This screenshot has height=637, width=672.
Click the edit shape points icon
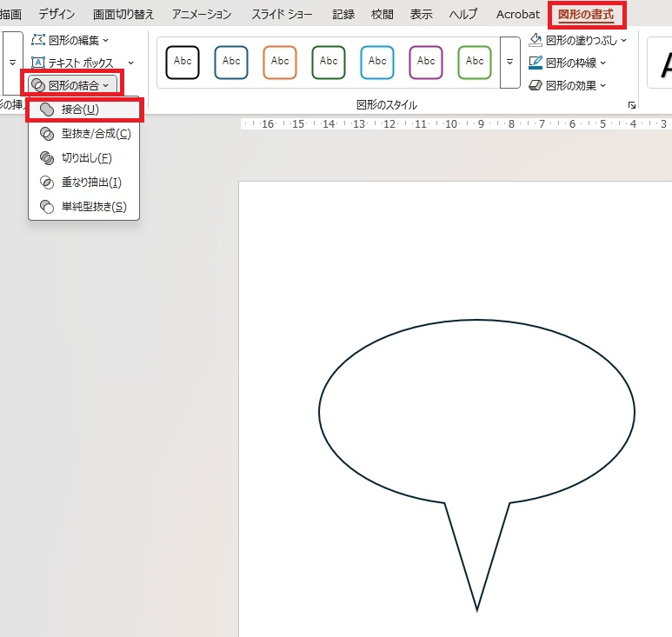pos(38,40)
